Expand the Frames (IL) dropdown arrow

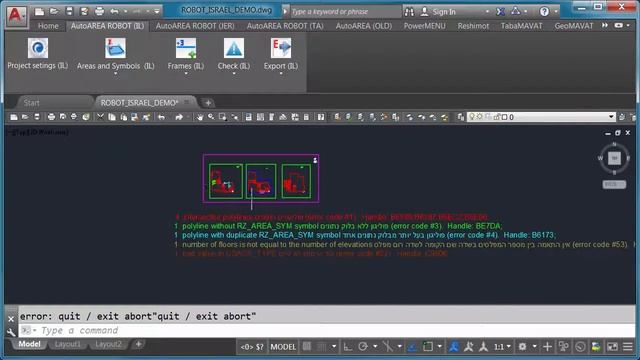(186, 73)
